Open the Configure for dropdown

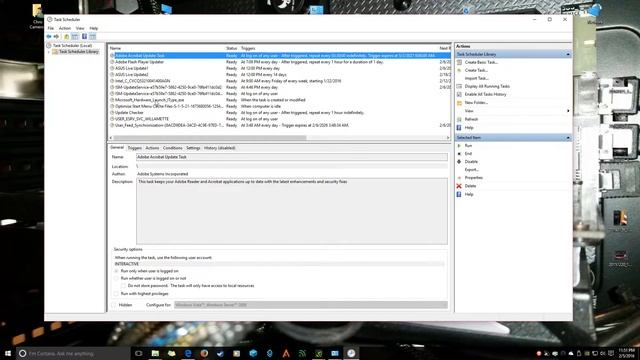click(x=311, y=305)
